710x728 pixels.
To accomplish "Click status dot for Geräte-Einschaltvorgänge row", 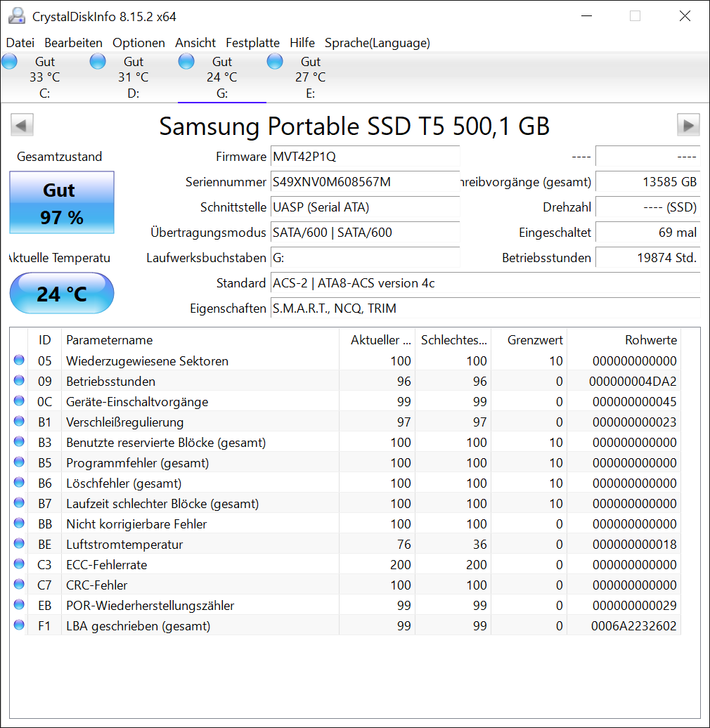I will (x=19, y=401).
